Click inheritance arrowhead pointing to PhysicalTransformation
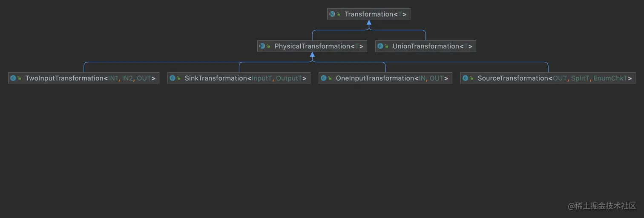The width and height of the screenshot is (644, 218). 312,54
